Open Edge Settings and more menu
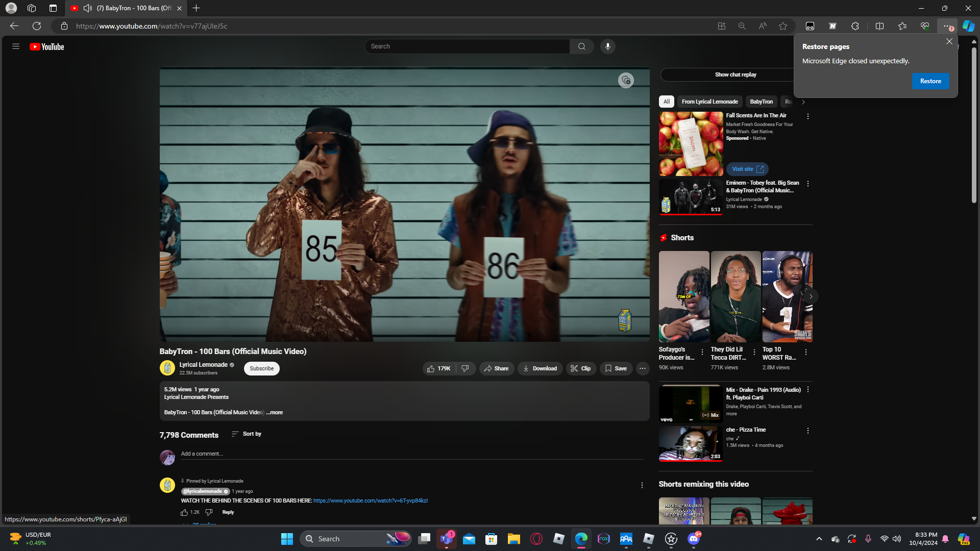 coord(947,26)
